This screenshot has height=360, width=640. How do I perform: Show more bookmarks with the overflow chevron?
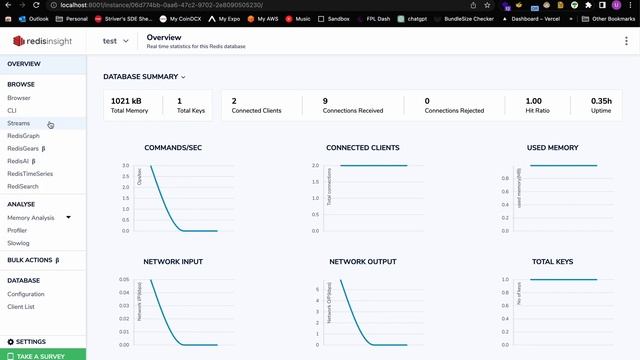click(571, 19)
